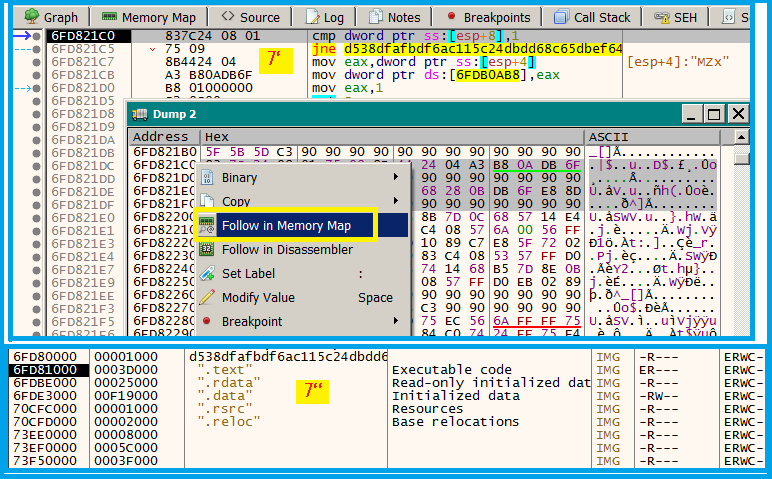
Task: Click the Dump 2 window title icon
Action: pos(140,114)
